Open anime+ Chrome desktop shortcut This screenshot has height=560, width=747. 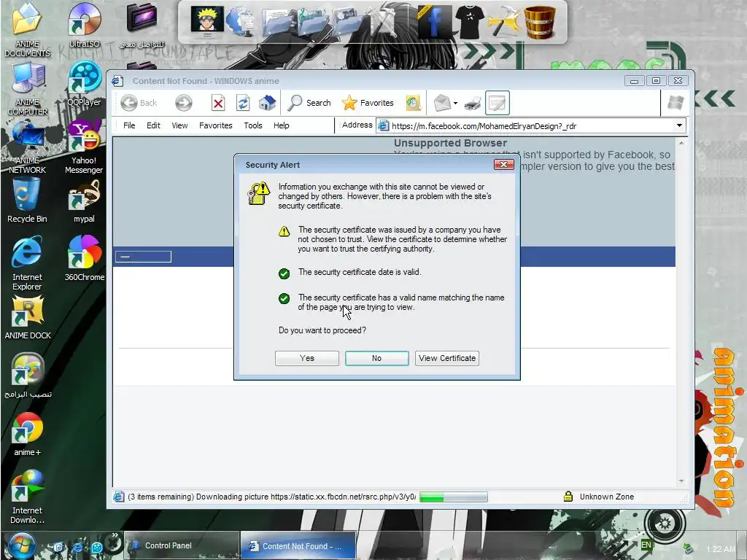click(x=27, y=435)
